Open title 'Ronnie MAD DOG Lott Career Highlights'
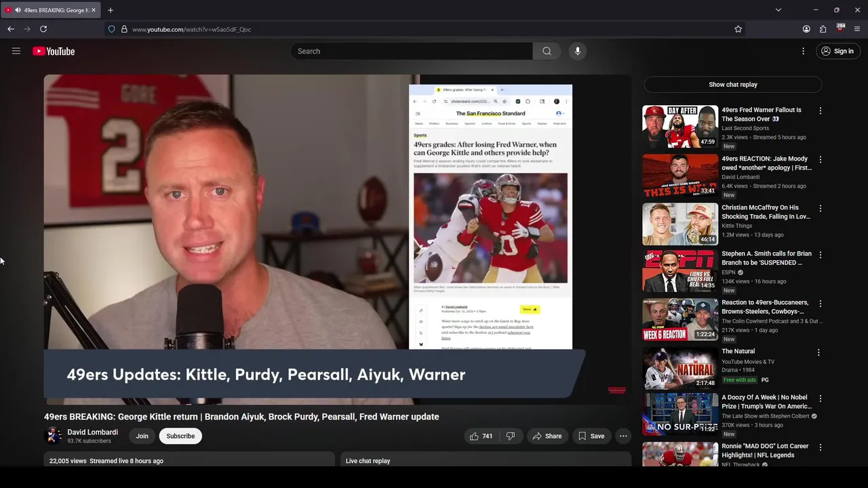 (765, 451)
